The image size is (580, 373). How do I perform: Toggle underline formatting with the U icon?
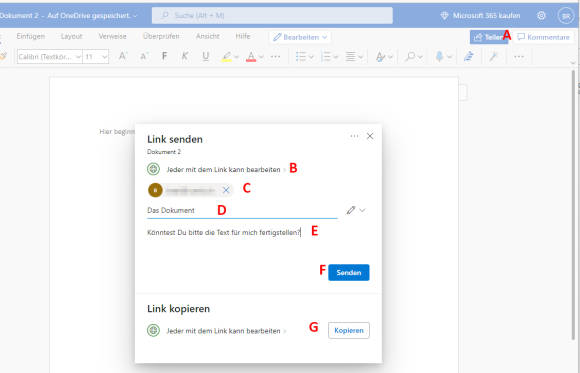206,56
